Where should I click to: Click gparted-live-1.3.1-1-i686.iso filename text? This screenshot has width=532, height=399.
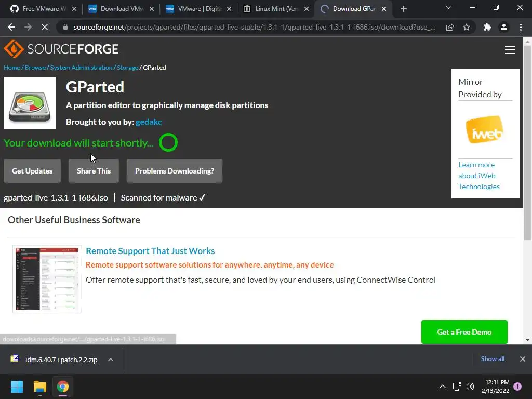(x=56, y=198)
